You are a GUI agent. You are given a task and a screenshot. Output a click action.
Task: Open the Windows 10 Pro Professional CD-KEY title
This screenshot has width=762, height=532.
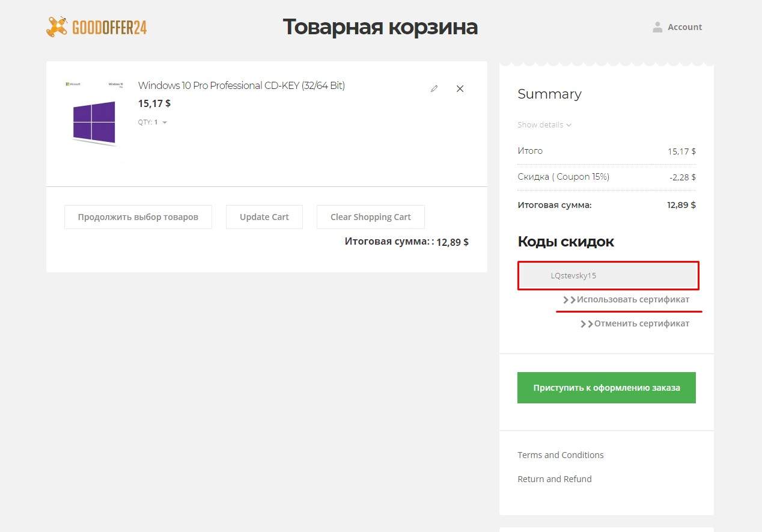[241, 85]
